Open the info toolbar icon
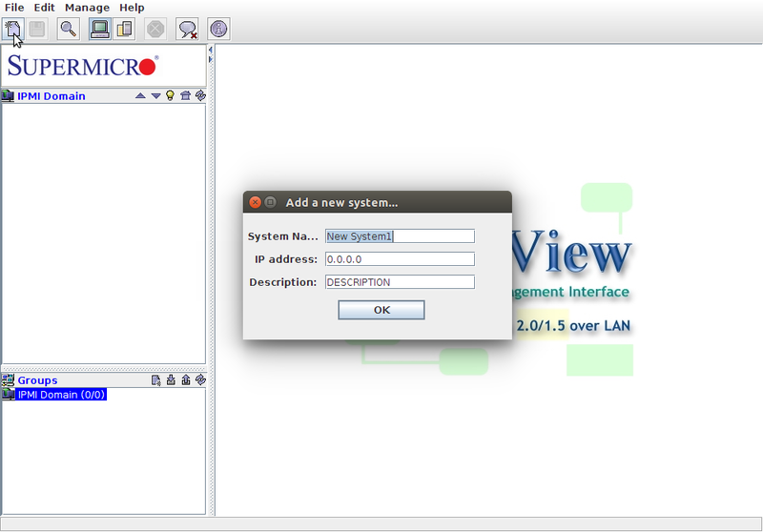 pos(218,29)
